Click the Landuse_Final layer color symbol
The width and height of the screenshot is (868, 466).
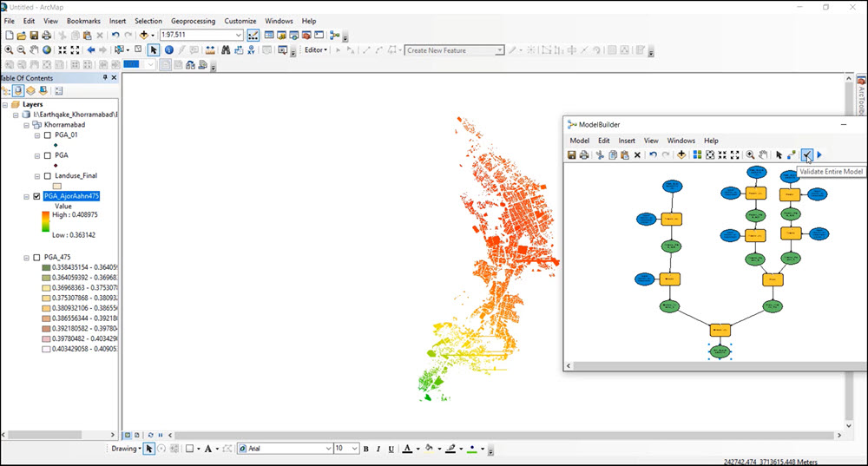click(x=57, y=186)
